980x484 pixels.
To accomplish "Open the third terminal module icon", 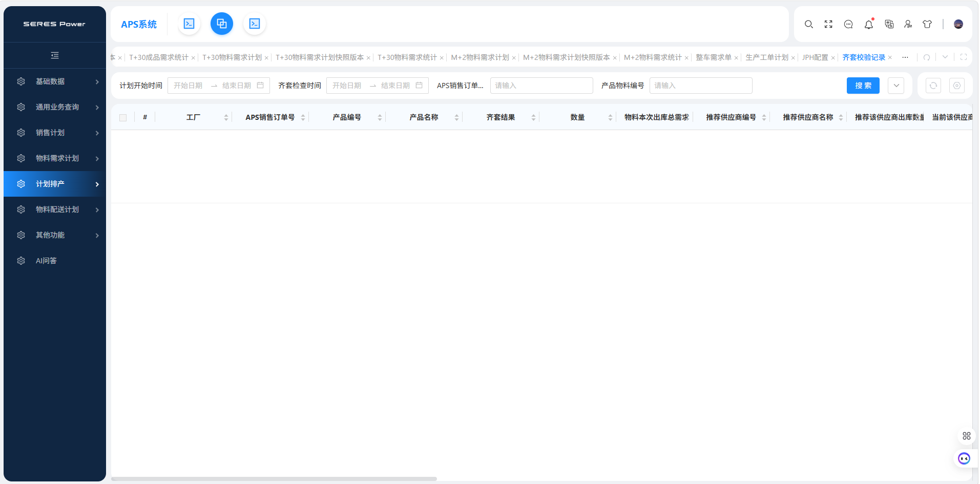I will [255, 24].
